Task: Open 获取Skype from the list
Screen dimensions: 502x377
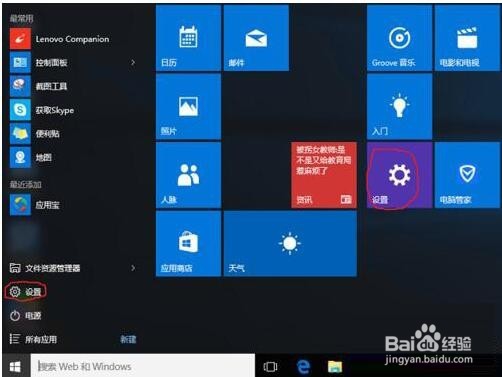Action: pos(75,110)
